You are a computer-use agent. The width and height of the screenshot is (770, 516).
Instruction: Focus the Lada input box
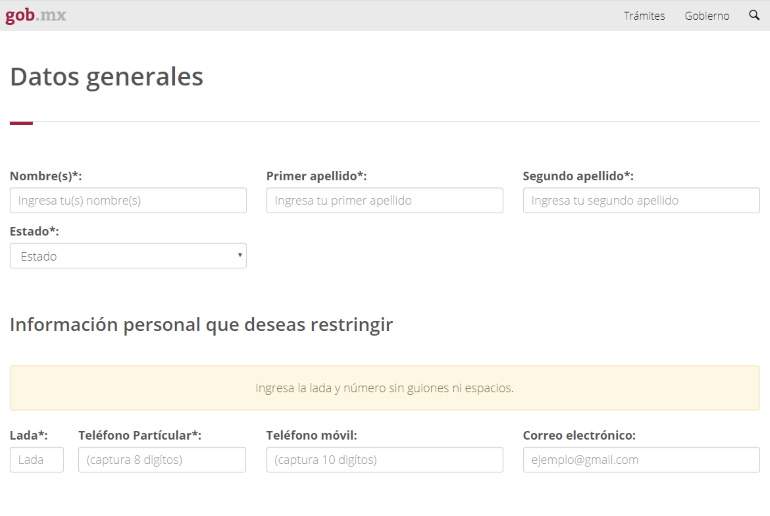tap(37, 460)
